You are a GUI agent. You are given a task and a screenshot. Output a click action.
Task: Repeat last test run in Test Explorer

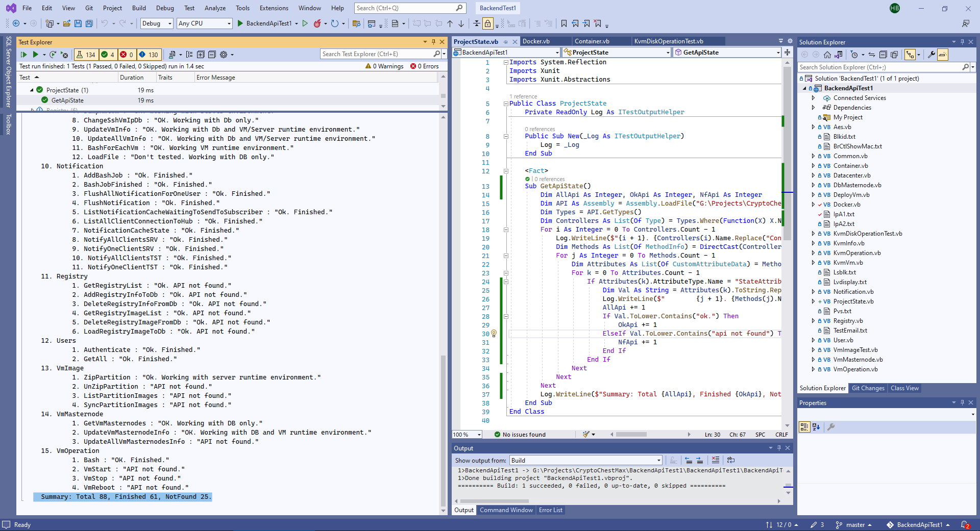pyautogui.click(x=53, y=55)
